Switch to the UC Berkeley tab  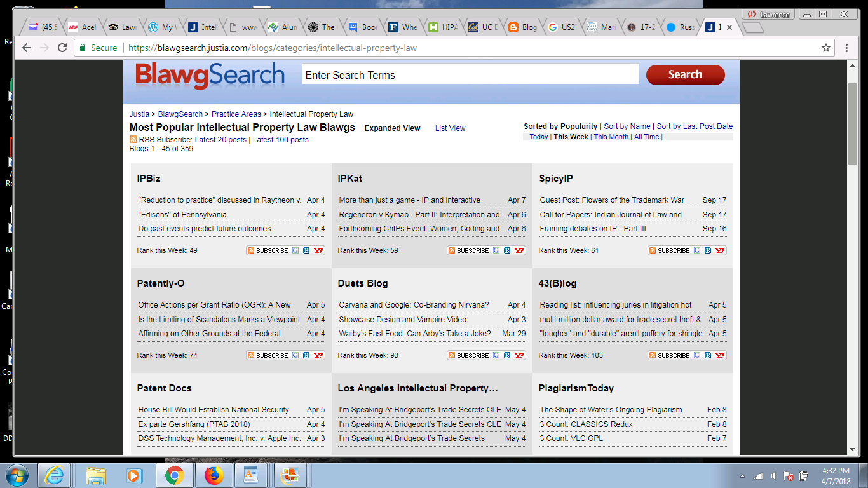tap(482, 27)
